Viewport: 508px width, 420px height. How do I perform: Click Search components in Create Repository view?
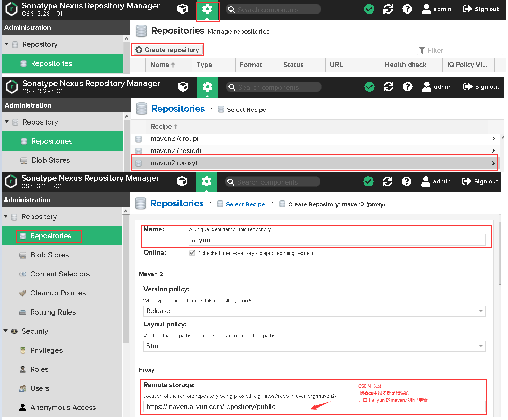coord(273,182)
